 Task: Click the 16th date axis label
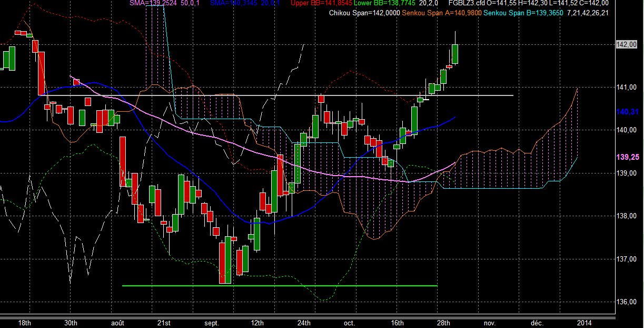pyautogui.click(x=398, y=323)
